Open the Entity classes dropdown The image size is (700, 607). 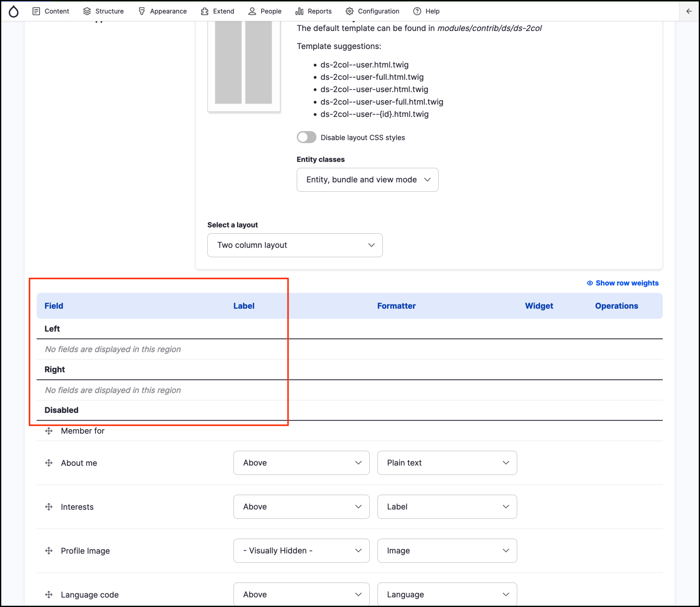tap(367, 180)
